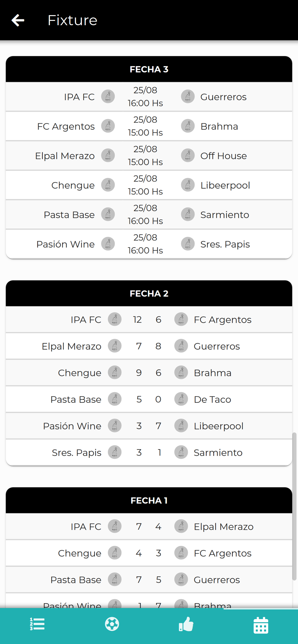The width and height of the screenshot is (298, 644).
Task: Tap the back arrow in header
Action: coord(18,20)
